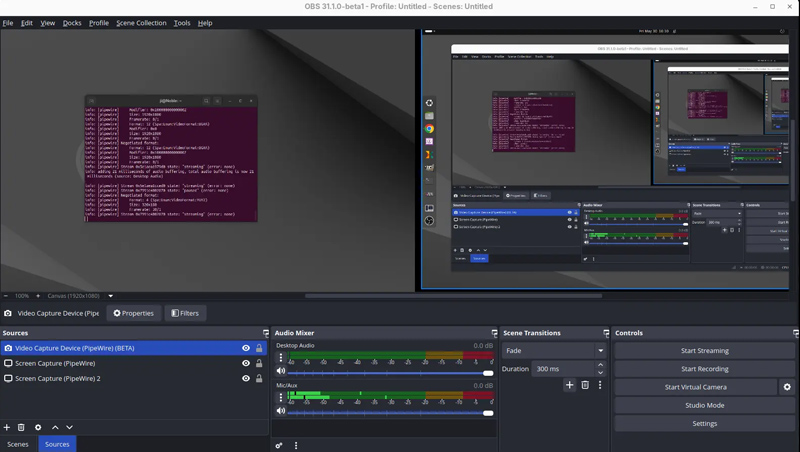Open selected source properties gear icon
The height and width of the screenshot is (452, 800).
(x=38, y=428)
